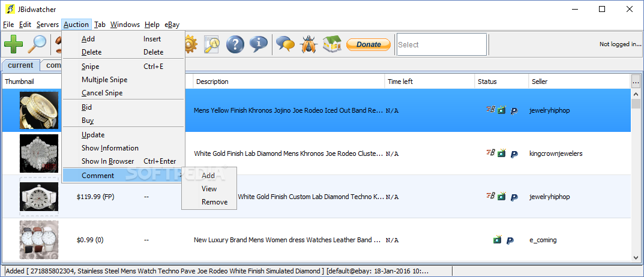
Task: Choose Add (Insert) in Auction menu
Action: pyautogui.click(x=123, y=39)
